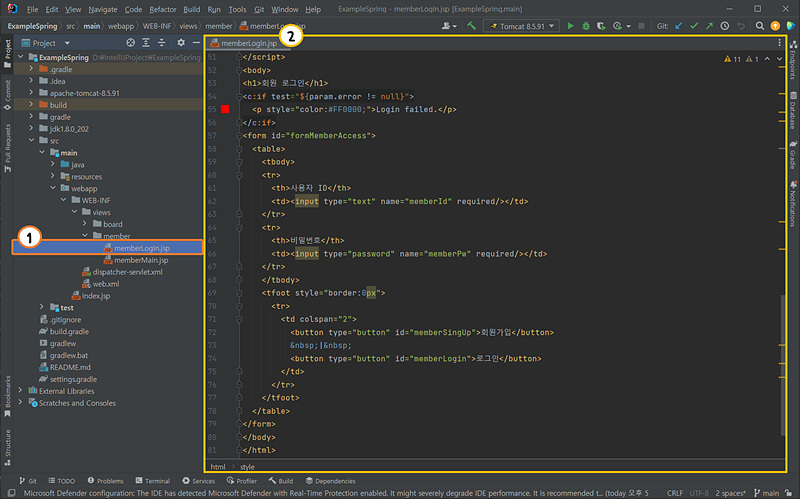
Task: Expand the apache-tomcat-8.5.91 folder
Action: (x=31, y=93)
